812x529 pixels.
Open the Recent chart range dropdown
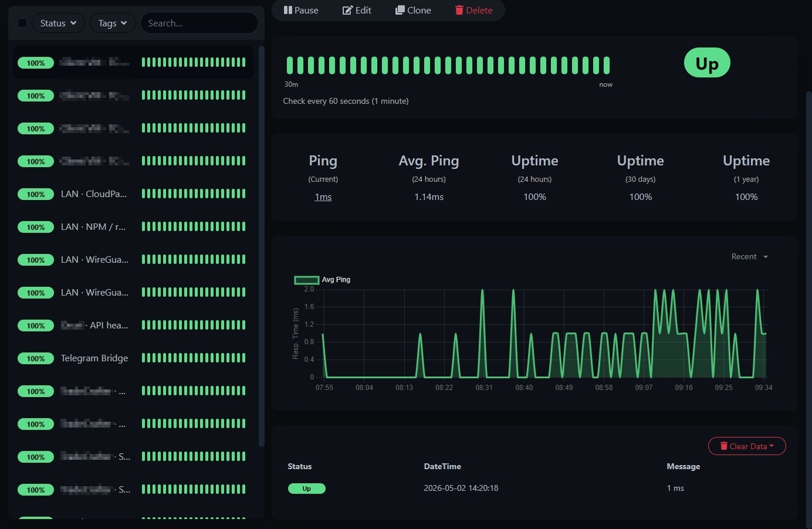point(749,256)
